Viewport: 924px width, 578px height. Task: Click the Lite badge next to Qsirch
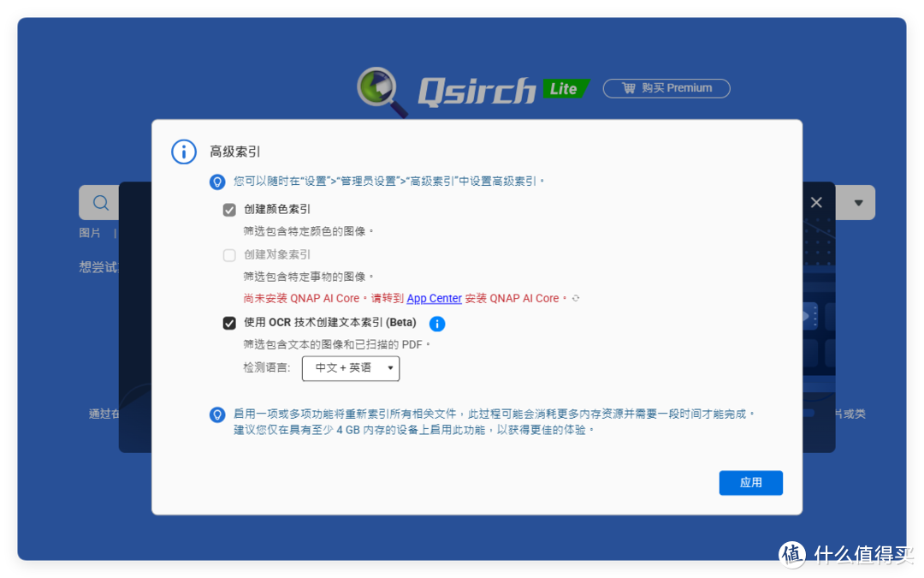tap(566, 88)
